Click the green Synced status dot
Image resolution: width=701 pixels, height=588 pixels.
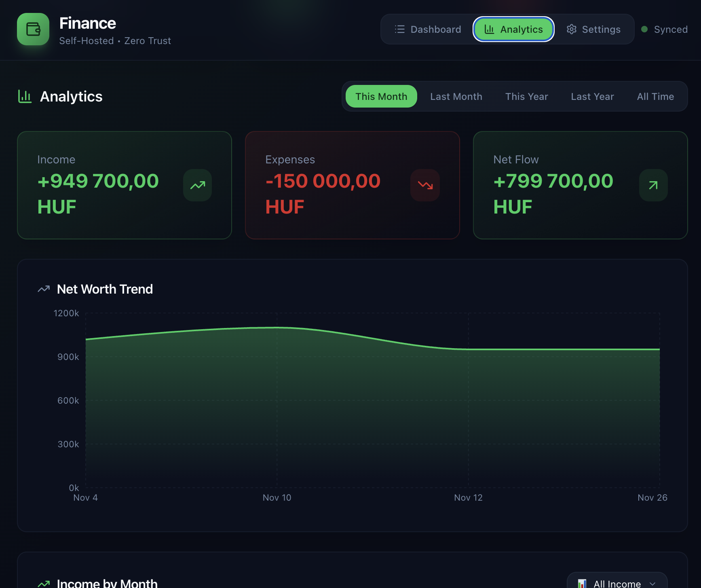click(x=644, y=29)
